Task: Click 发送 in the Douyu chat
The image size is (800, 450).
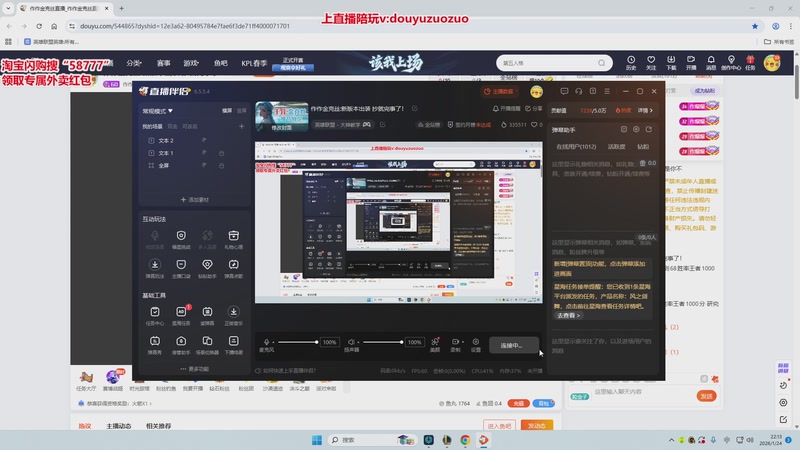Action: 706,396
